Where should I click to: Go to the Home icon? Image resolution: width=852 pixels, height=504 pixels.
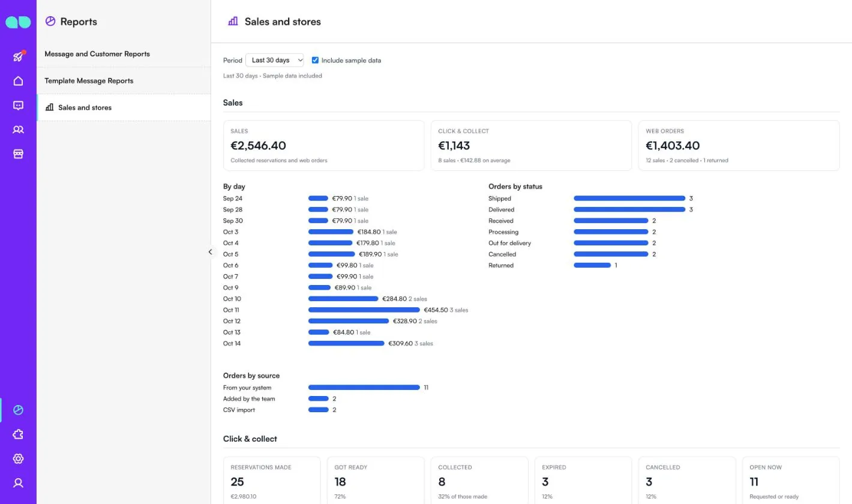tap(18, 81)
